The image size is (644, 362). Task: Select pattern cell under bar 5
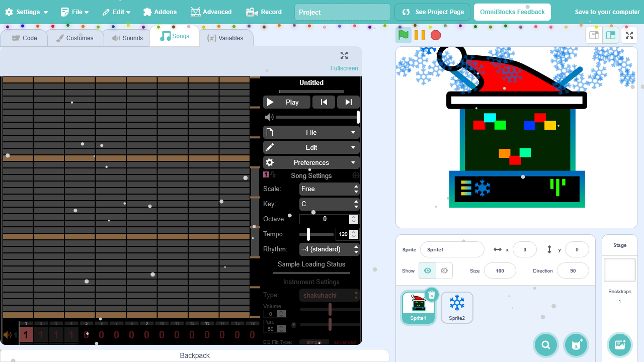coord(87,335)
